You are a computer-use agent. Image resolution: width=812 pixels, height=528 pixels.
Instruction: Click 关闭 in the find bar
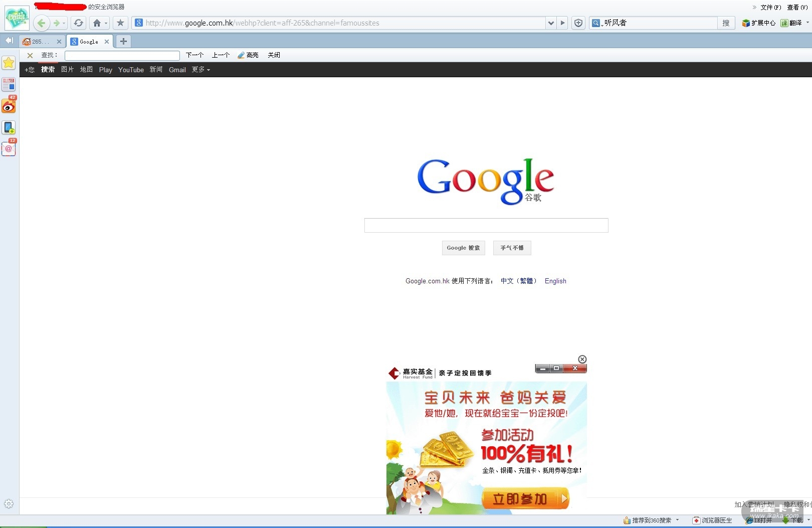tap(274, 55)
